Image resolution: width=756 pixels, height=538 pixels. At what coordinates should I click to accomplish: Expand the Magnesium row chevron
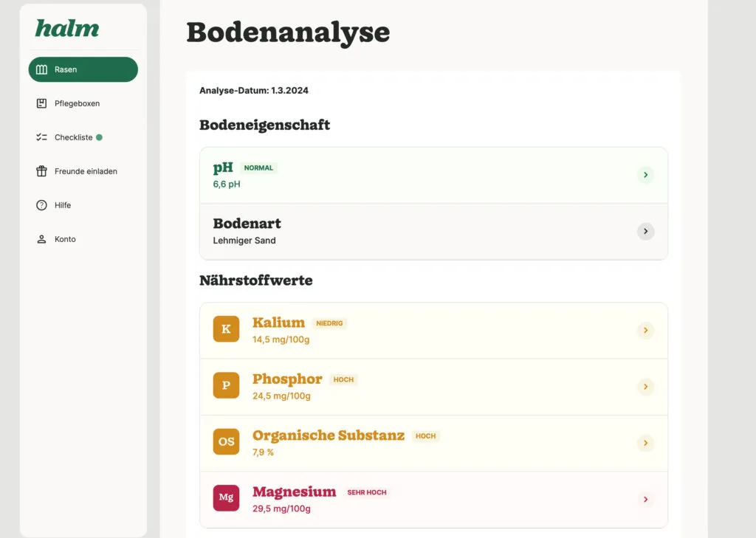click(645, 500)
